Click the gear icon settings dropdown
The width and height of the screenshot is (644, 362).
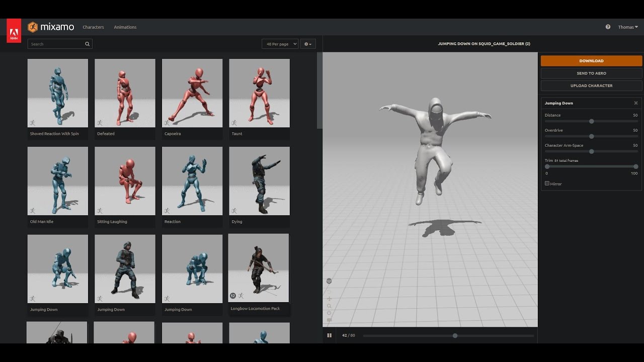click(x=308, y=44)
